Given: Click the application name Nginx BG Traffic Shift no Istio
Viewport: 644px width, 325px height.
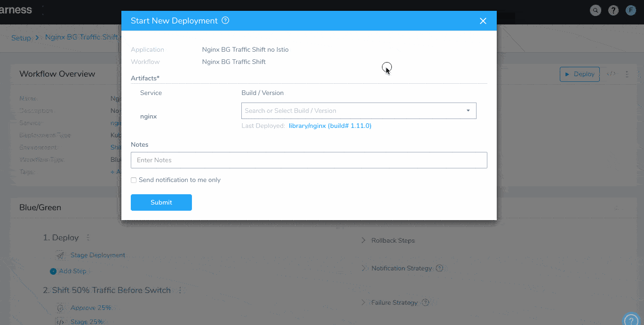Looking at the screenshot, I should 246,49.
